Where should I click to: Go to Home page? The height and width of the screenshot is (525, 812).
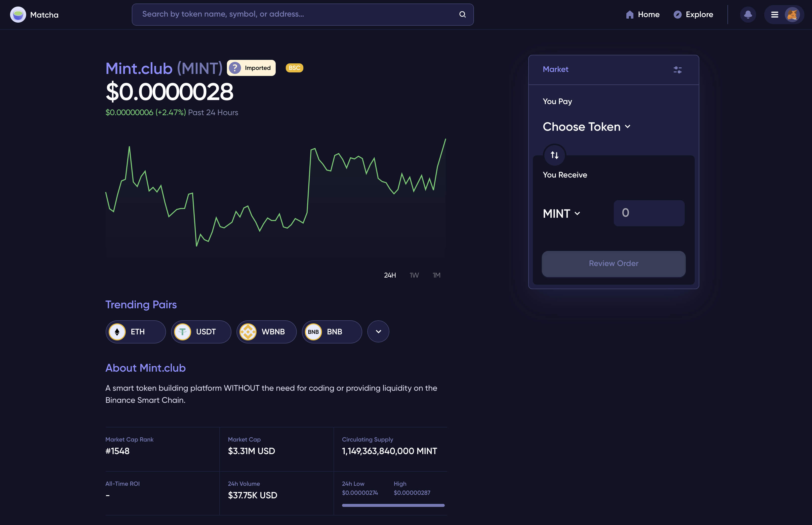[x=642, y=15]
